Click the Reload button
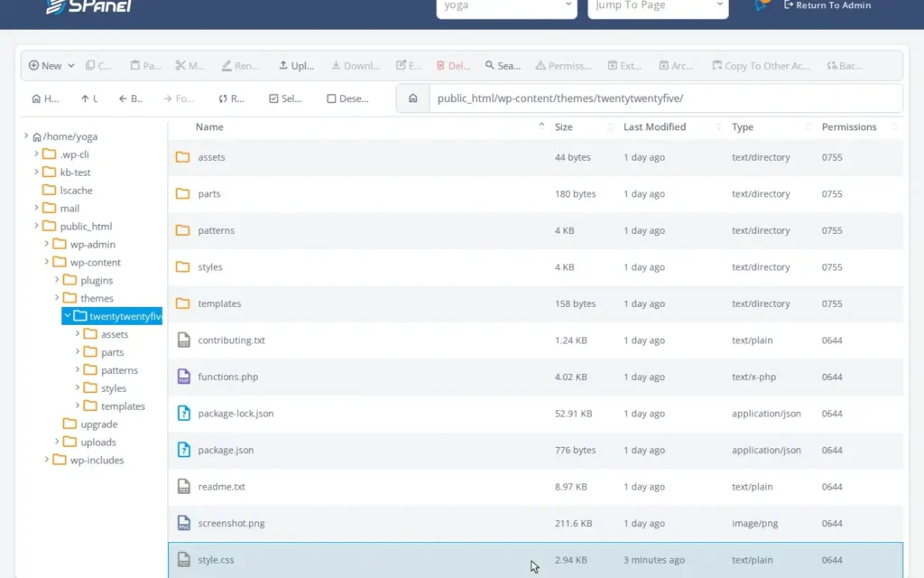 (x=231, y=98)
